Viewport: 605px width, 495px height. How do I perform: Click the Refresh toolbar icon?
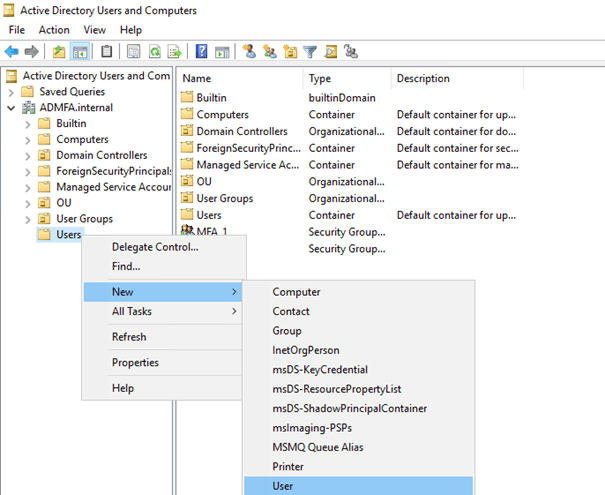click(155, 51)
